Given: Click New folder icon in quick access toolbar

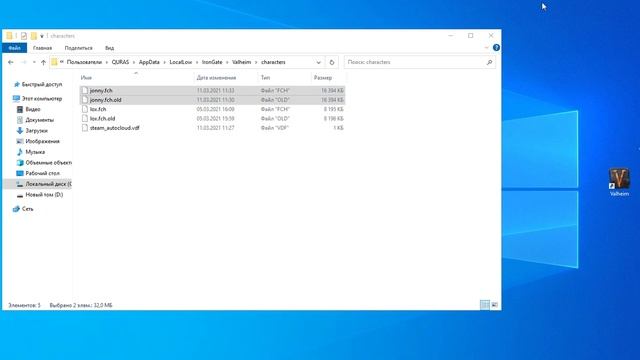Looking at the screenshot, I should click(33, 36).
